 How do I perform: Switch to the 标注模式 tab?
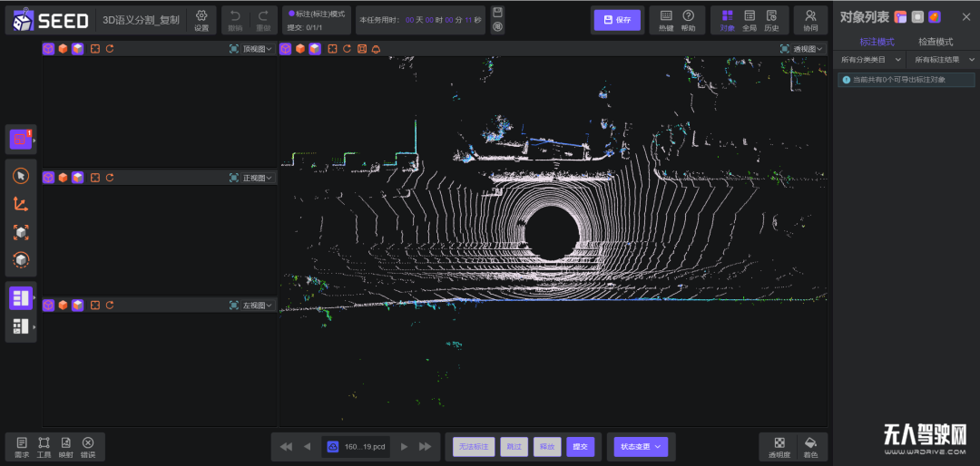pos(877,42)
